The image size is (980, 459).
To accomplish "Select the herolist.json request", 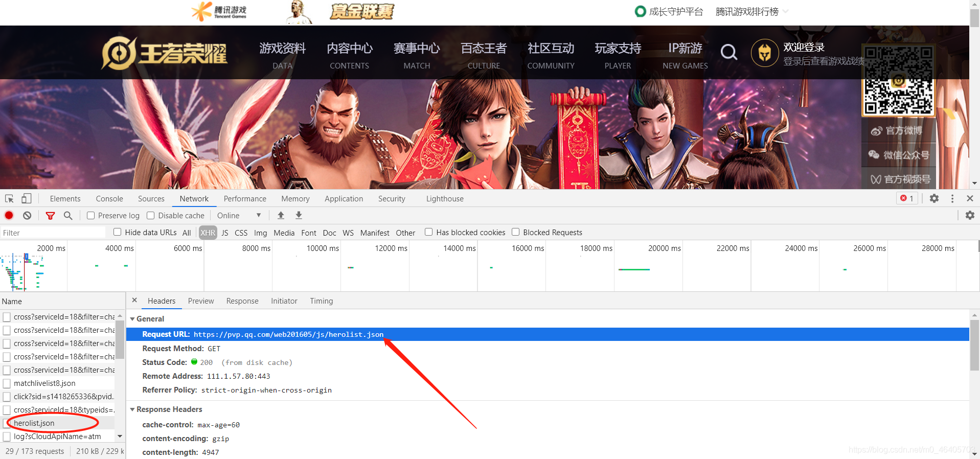I will (x=34, y=423).
